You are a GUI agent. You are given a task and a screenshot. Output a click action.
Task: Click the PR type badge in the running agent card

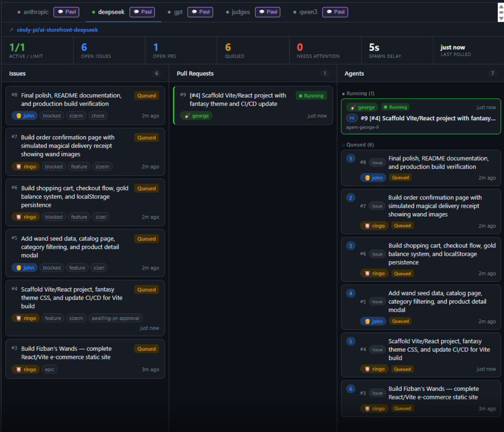tap(352, 118)
